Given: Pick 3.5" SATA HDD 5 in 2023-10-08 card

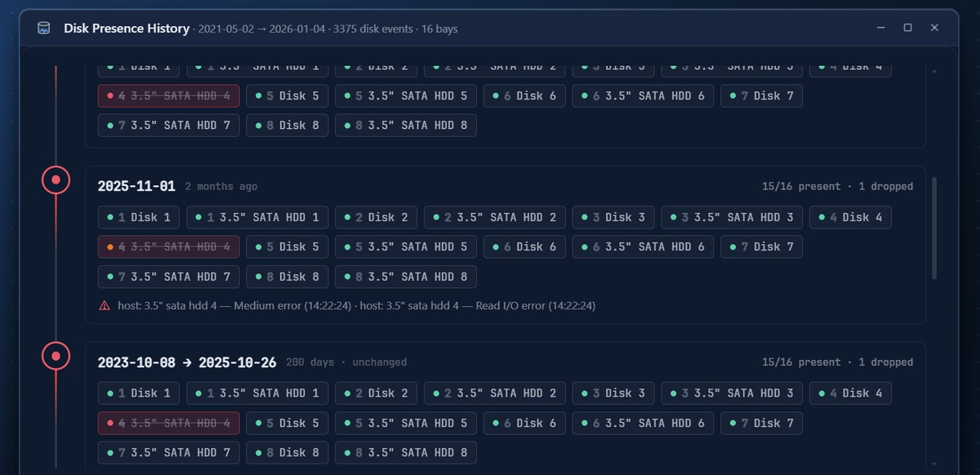Looking at the screenshot, I should (x=406, y=423).
